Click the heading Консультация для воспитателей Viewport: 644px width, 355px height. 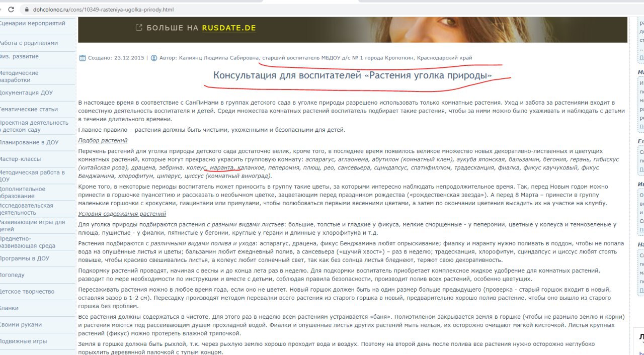pyautogui.click(x=353, y=76)
